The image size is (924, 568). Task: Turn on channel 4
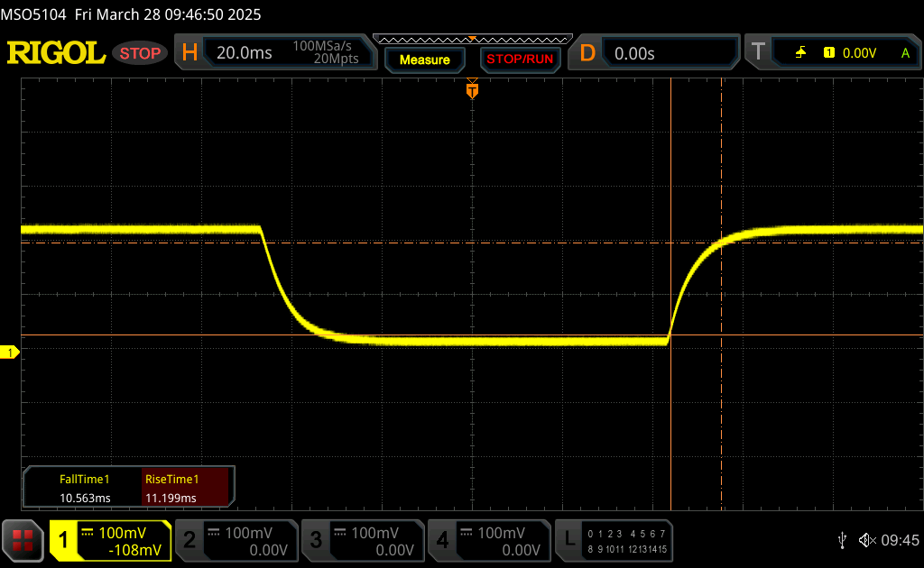[x=487, y=540]
